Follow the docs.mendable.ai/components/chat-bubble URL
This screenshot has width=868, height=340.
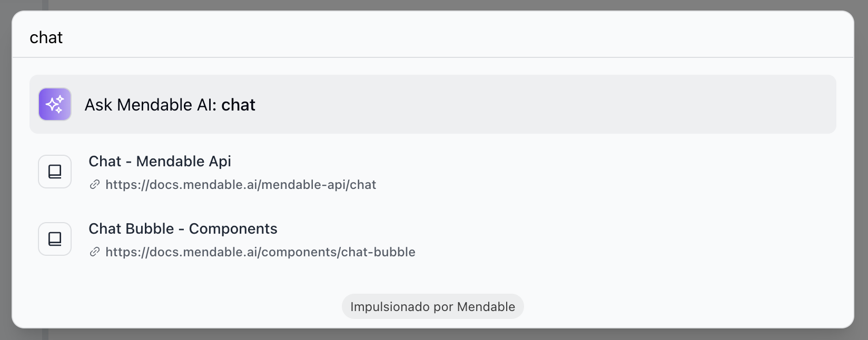[260, 252]
